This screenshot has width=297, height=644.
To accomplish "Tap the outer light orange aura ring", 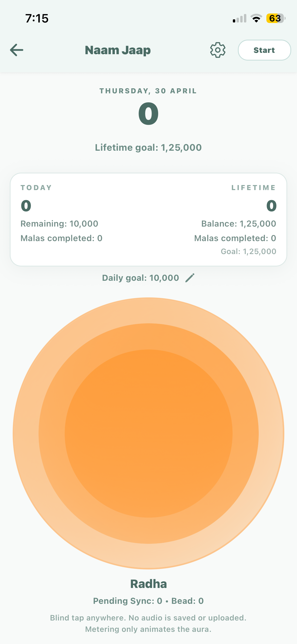I will (x=149, y=311).
